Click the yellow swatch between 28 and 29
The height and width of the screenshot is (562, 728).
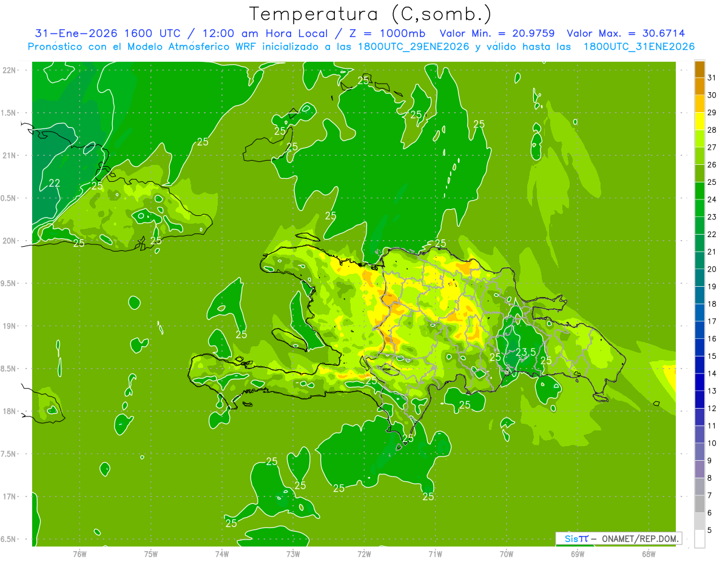(699, 121)
